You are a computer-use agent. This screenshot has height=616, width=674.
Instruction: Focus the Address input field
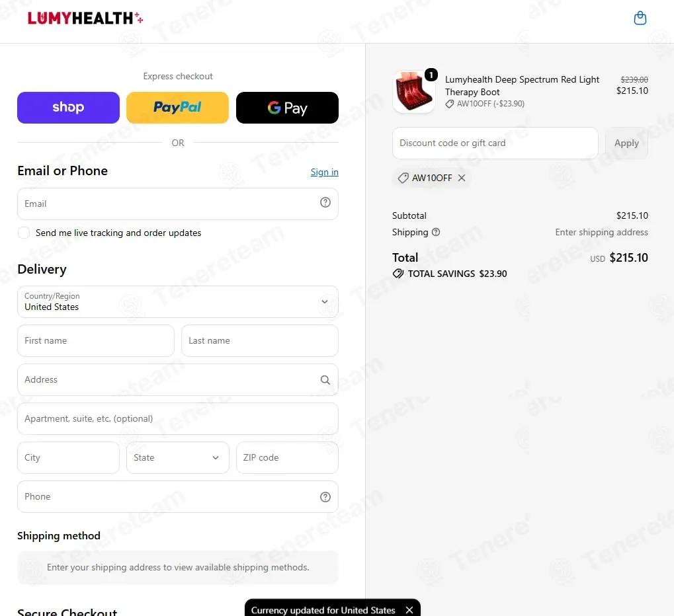[177, 380]
